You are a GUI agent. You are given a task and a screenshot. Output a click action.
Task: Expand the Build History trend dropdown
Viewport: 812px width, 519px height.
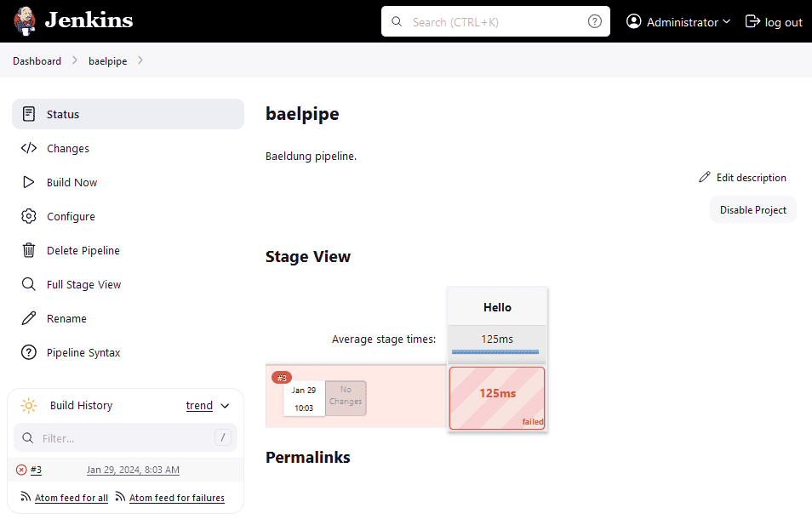click(x=199, y=406)
